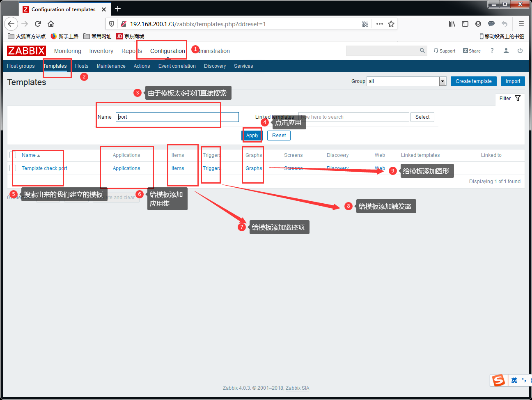
Task: Go to the browser Home icon
Action: point(51,24)
